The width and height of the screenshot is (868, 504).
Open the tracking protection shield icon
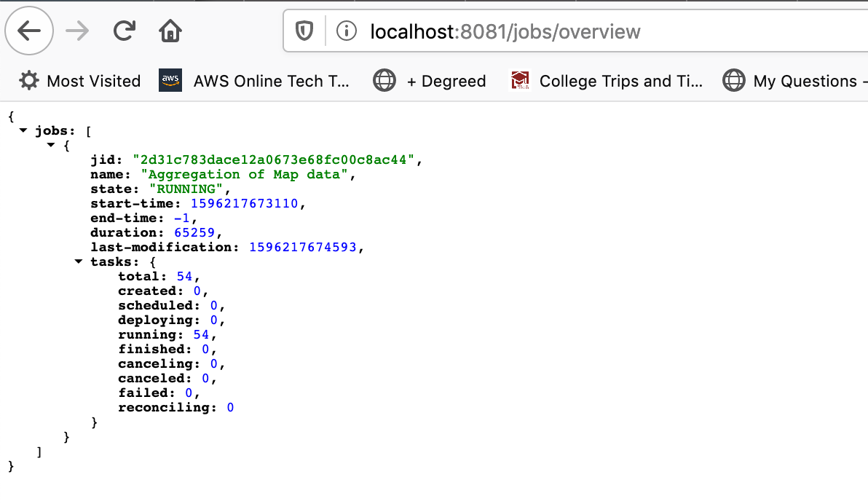304,31
